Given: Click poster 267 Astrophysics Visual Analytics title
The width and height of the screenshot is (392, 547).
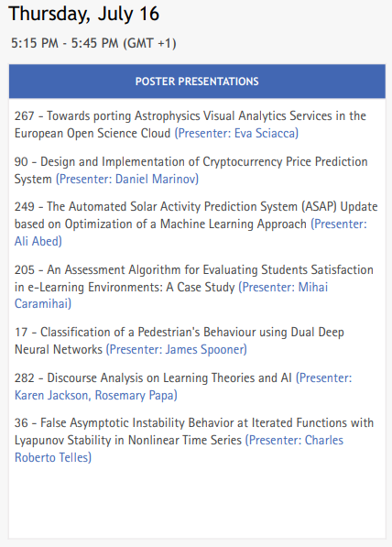Looking at the screenshot, I should click(191, 125).
